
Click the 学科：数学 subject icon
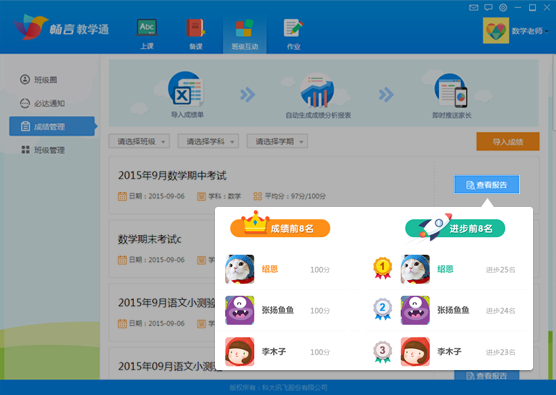(201, 196)
